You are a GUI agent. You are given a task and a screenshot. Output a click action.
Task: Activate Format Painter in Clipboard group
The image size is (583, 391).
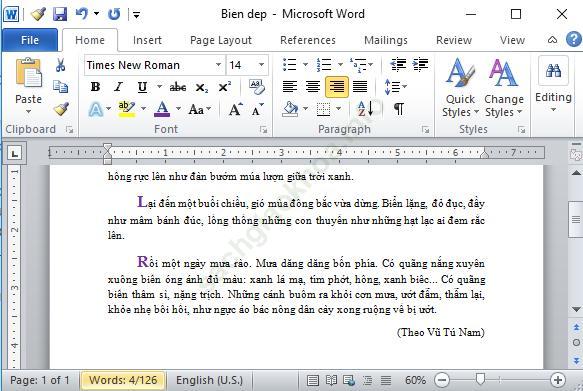pos(61,109)
